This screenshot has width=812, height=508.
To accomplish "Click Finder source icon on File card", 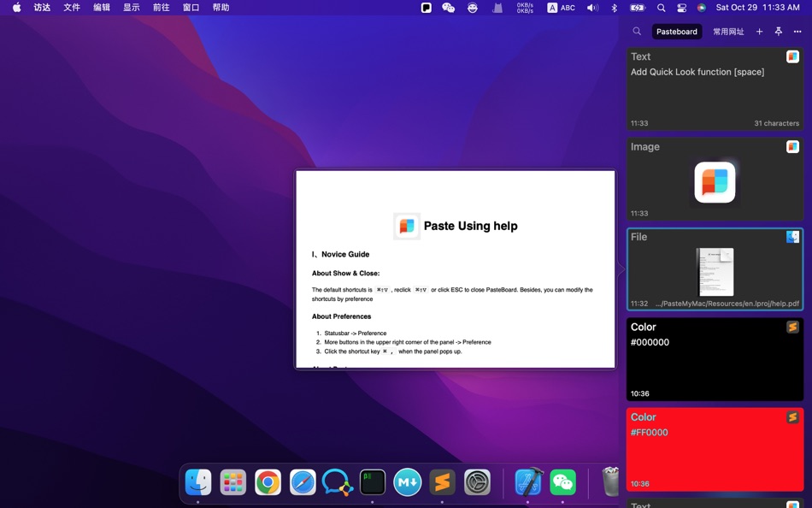I will (x=792, y=237).
